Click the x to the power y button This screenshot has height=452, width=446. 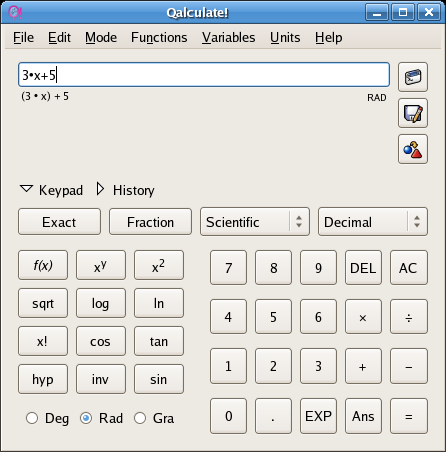click(101, 265)
